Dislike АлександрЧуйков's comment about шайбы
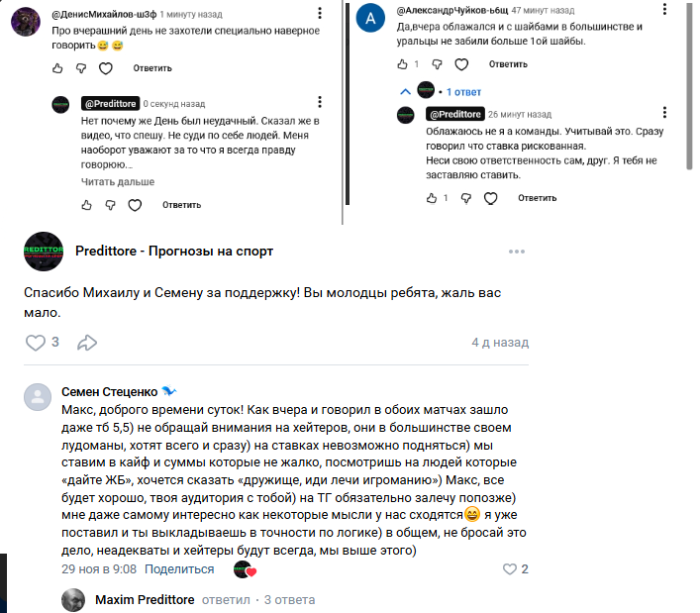 coord(433,64)
